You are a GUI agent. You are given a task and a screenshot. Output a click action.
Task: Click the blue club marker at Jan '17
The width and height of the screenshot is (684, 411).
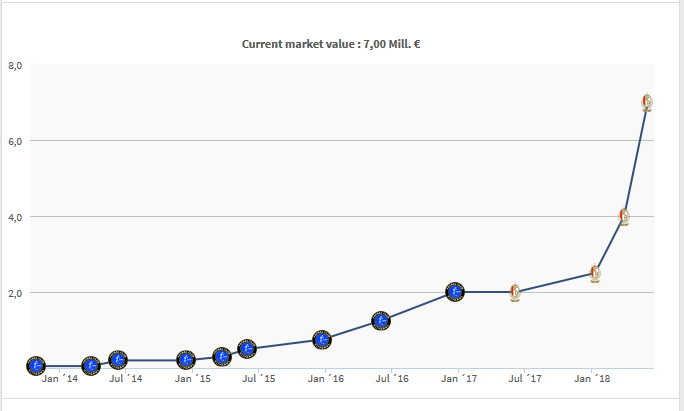[455, 292]
